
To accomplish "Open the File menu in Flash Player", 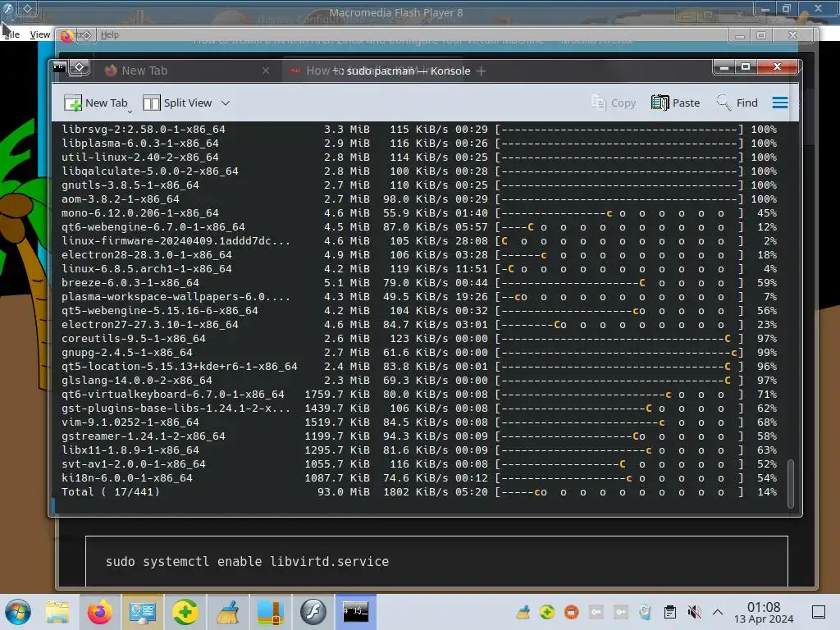I will (x=11, y=34).
